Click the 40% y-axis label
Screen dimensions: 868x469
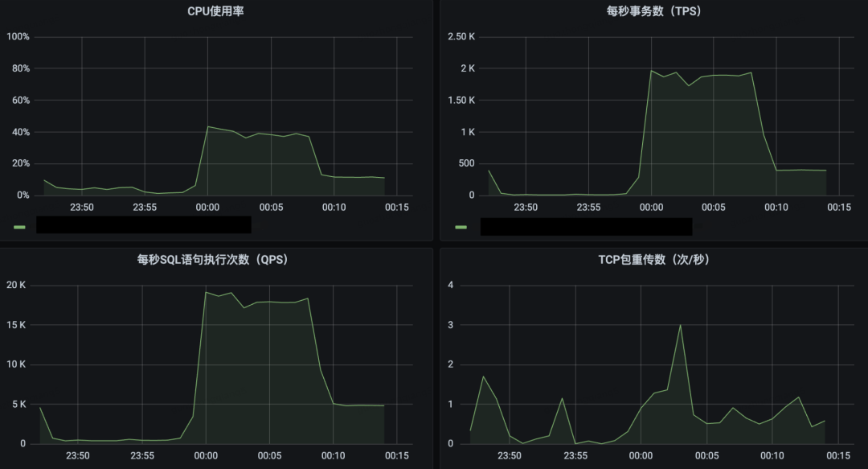(x=21, y=132)
